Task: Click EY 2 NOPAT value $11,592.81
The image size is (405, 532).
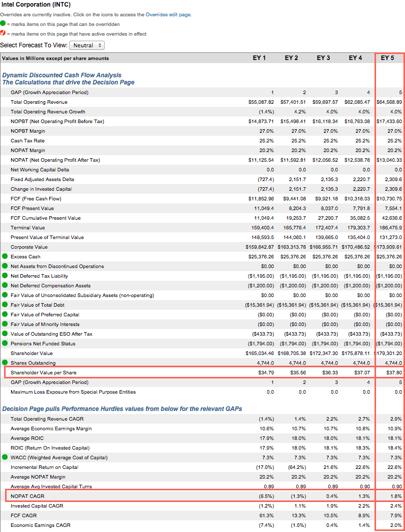Action: click(293, 160)
